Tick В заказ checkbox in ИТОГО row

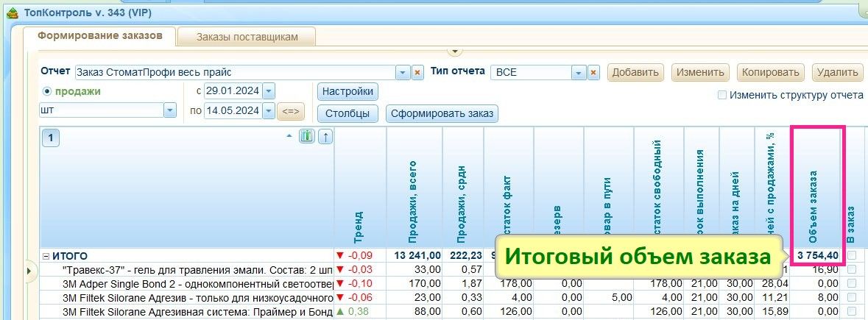coord(851,255)
